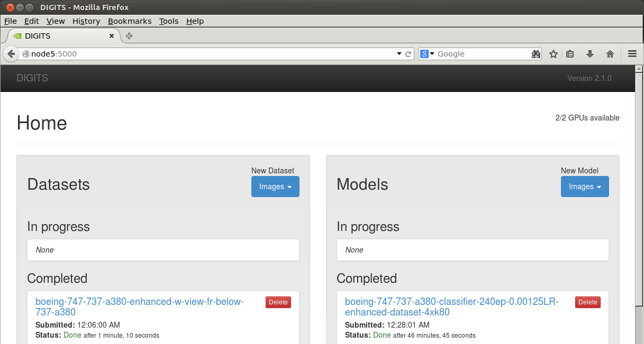Screen dimensions: 644x344
Task: Expand the New Model Images dropdown
Action: (x=585, y=187)
